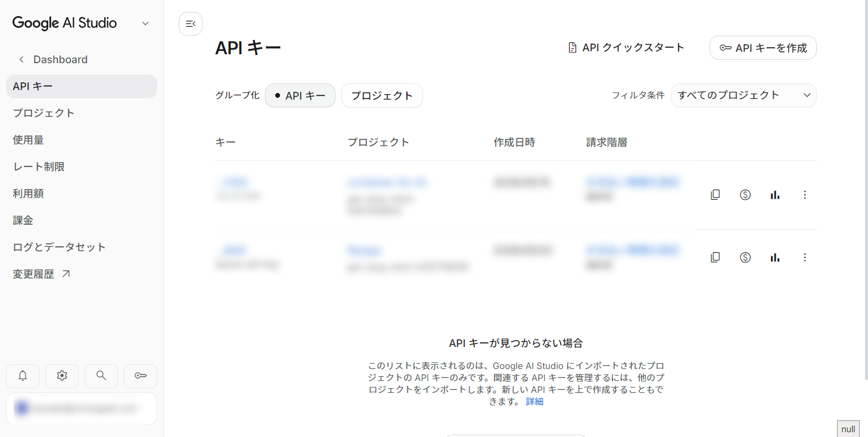The height and width of the screenshot is (437, 868).
Task: Open the search magnifier icon in sidebar
Action: pos(101,376)
